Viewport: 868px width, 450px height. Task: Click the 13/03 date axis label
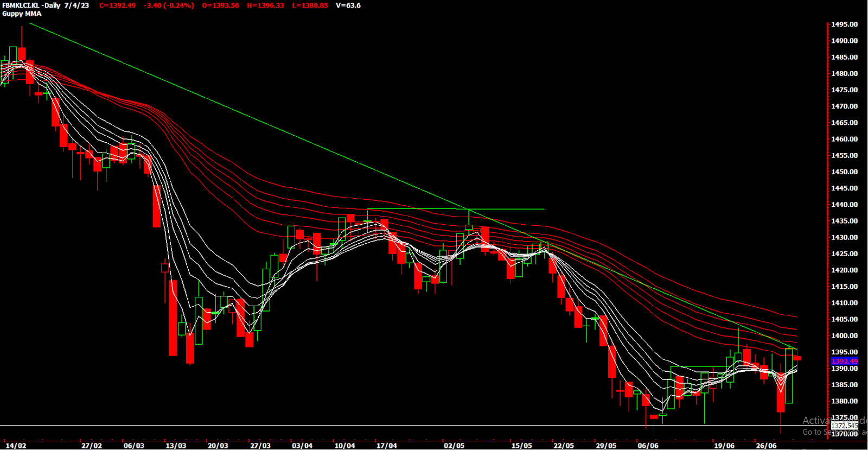click(x=176, y=446)
